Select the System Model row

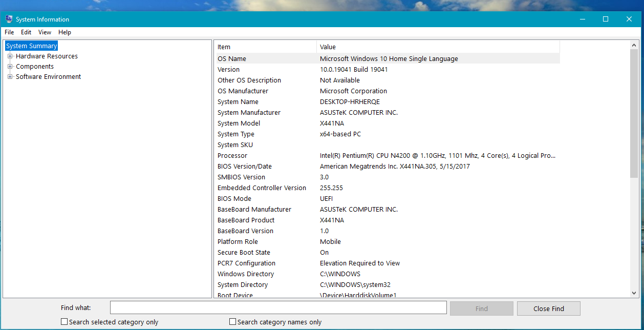click(388, 123)
